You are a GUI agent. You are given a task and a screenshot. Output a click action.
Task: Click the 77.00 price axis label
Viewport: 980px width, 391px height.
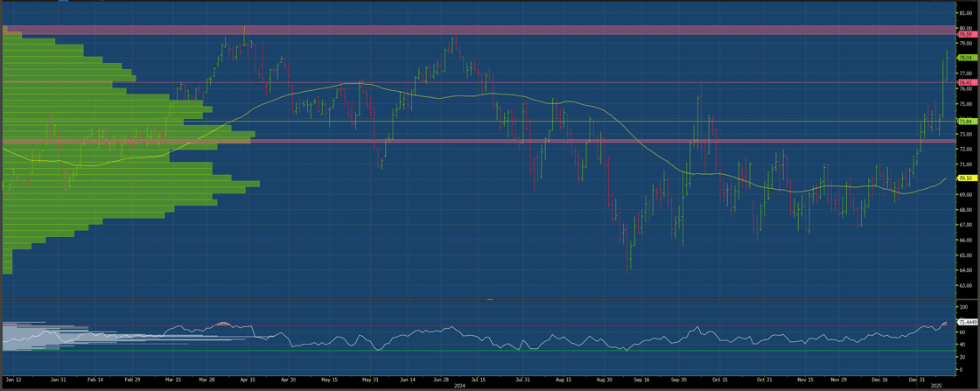click(965, 73)
